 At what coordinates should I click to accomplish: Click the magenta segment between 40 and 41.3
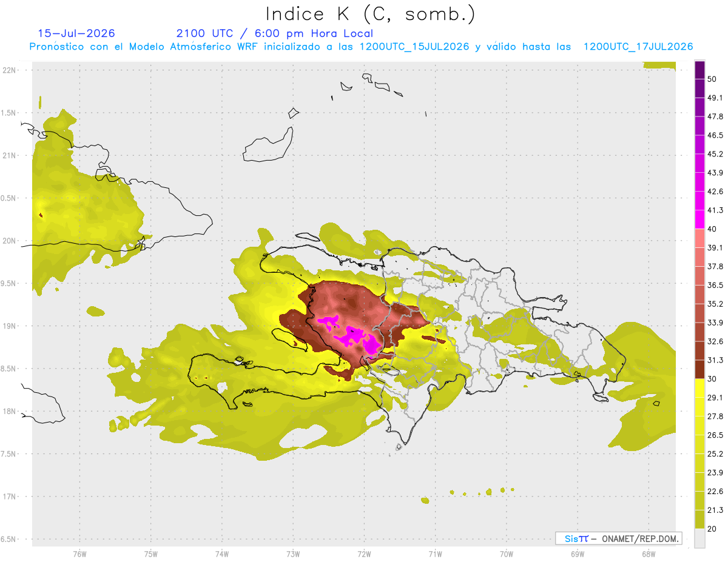tap(700, 219)
